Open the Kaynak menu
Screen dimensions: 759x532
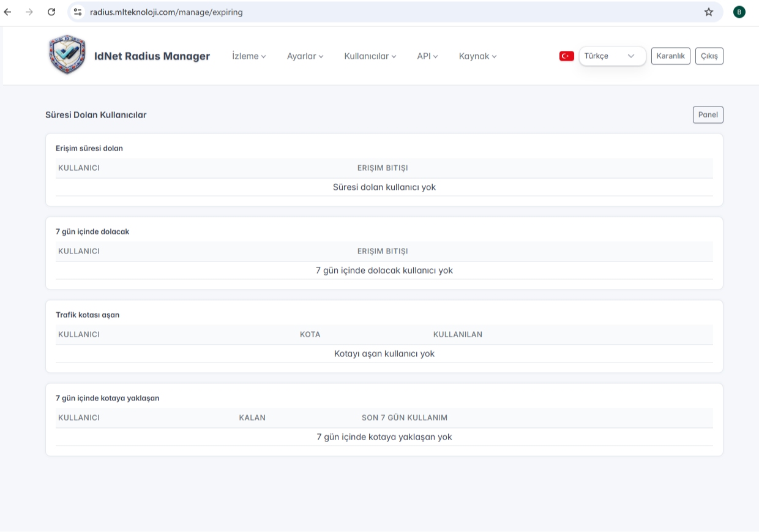pyautogui.click(x=477, y=56)
